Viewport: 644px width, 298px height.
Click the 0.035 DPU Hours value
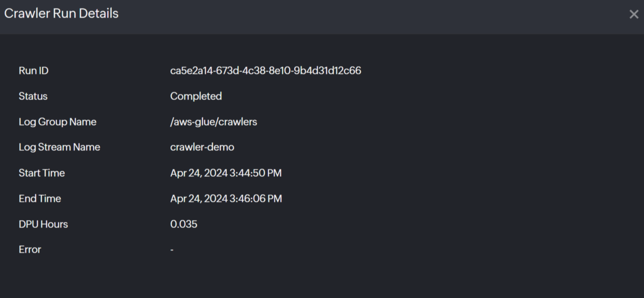coord(184,224)
